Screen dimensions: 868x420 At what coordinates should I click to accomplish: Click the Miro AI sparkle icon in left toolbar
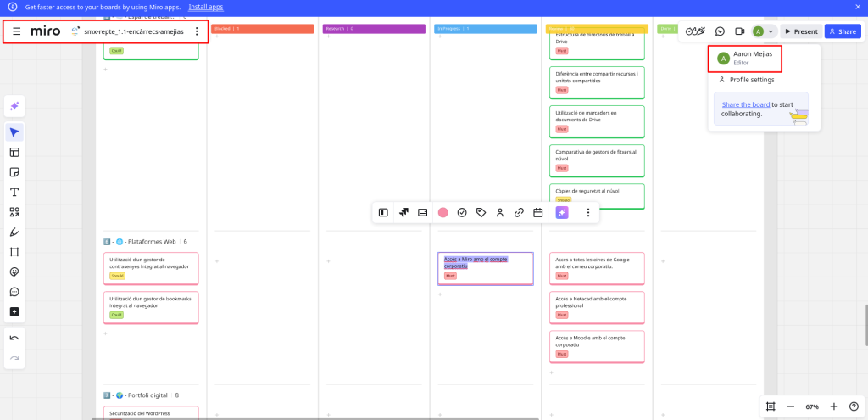(14, 106)
